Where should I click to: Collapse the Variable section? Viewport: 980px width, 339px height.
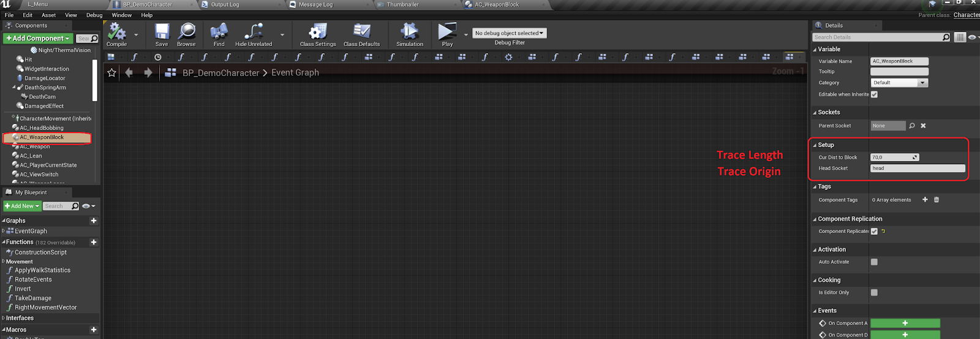pos(815,50)
